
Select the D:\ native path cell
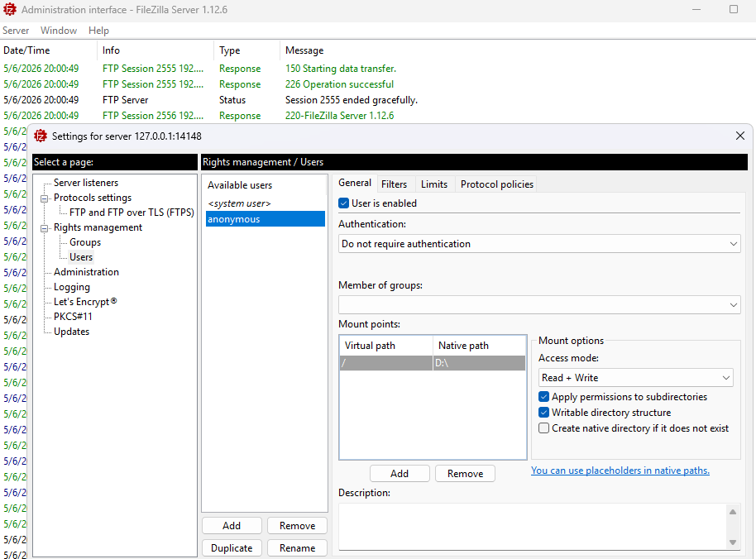point(479,363)
